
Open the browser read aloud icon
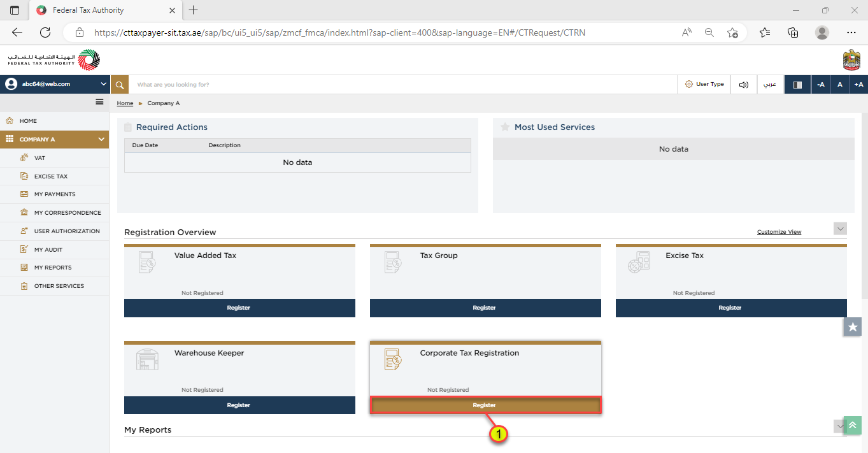(687, 32)
